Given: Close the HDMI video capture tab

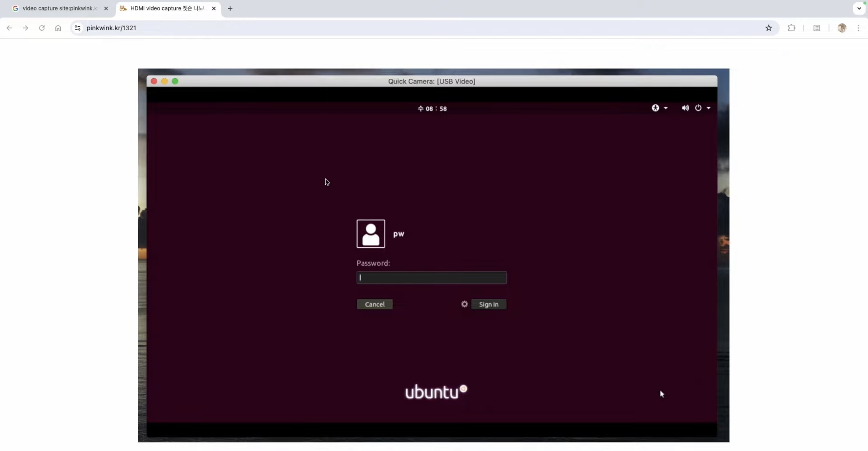Looking at the screenshot, I should [214, 8].
